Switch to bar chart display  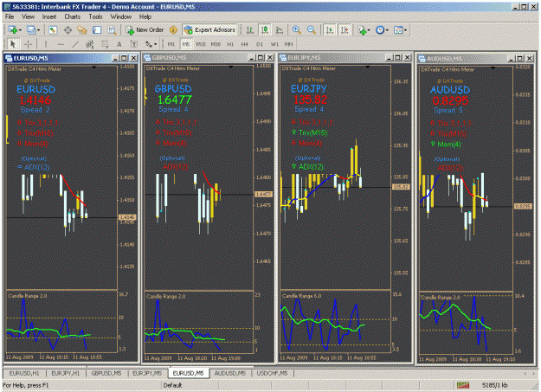coord(250,30)
